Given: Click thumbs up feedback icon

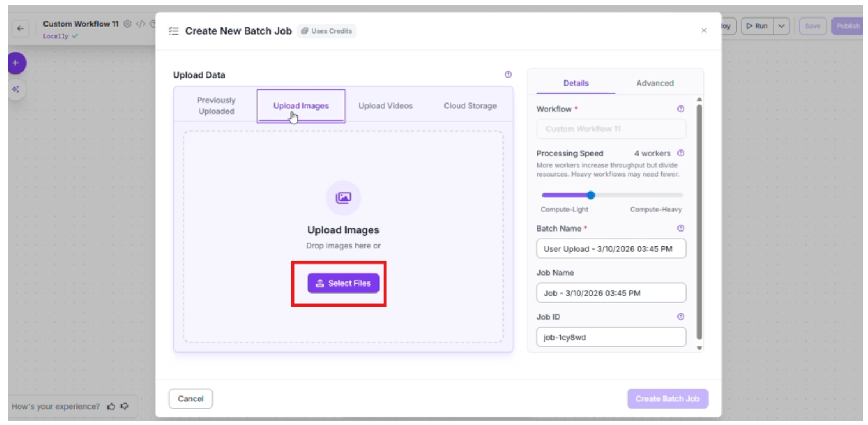Looking at the screenshot, I should tap(111, 406).
